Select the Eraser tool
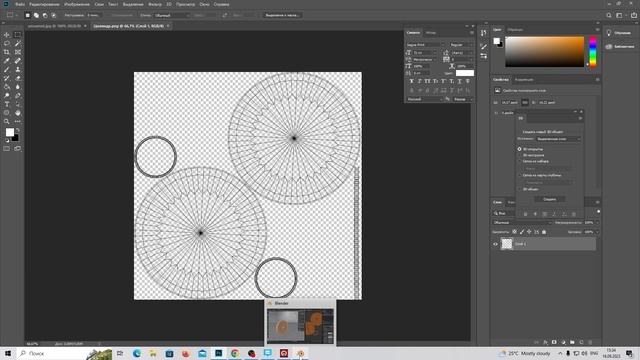The height and width of the screenshot is (360, 640). pos(18,78)
